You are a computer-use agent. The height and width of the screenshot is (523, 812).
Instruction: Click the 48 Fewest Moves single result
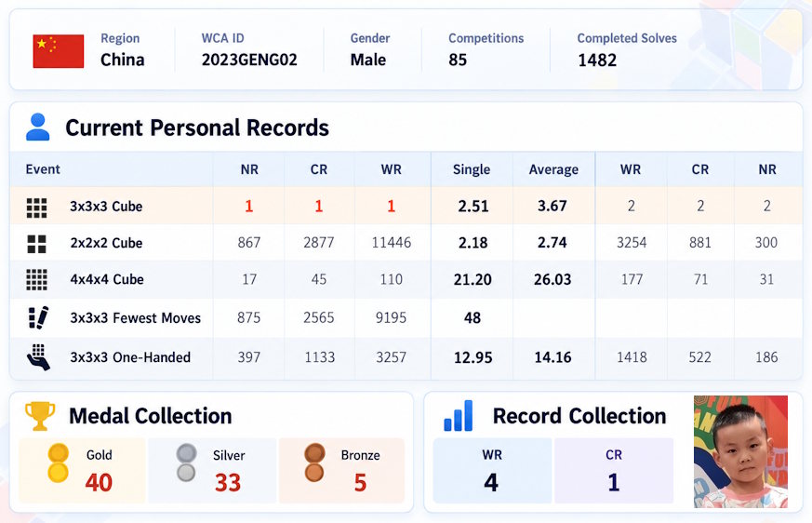tap(473, 317)
